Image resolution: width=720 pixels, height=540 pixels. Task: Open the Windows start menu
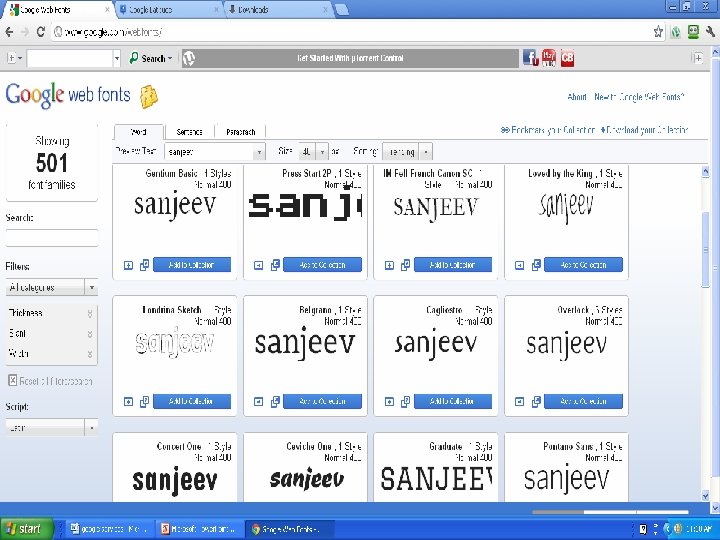click(x=27, y=529)
